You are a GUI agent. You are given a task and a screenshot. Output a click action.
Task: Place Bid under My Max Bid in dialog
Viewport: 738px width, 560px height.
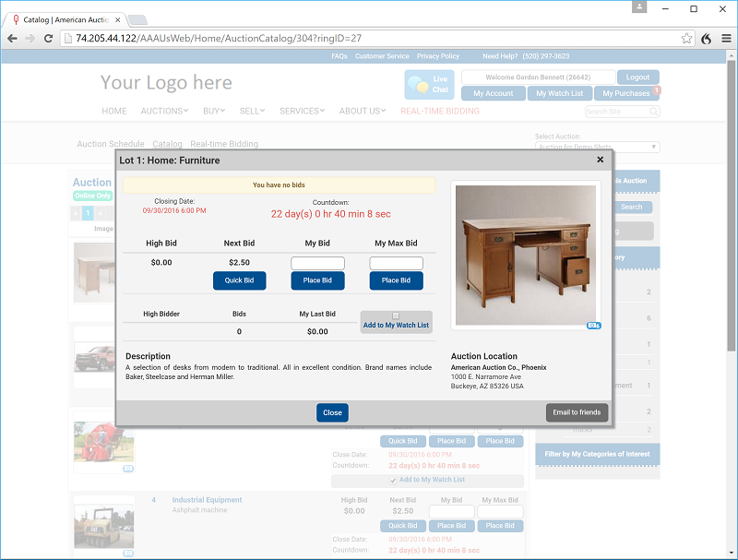pos(397,280)
